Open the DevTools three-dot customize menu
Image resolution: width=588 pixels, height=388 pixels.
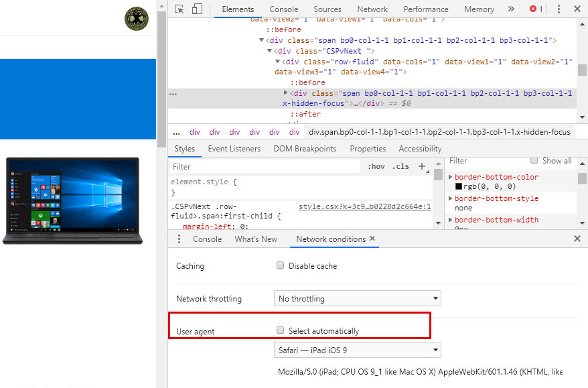(x=559, y=9)
